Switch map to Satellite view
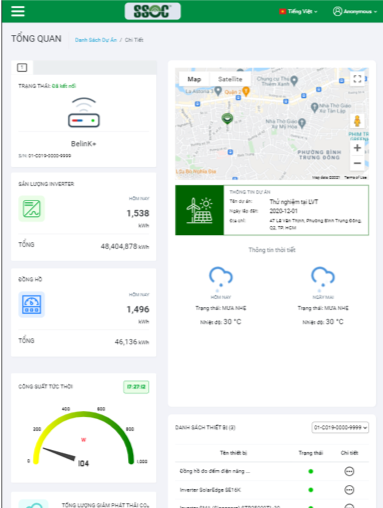The width and height of the screenshot is (383, 508). point(230,79)
